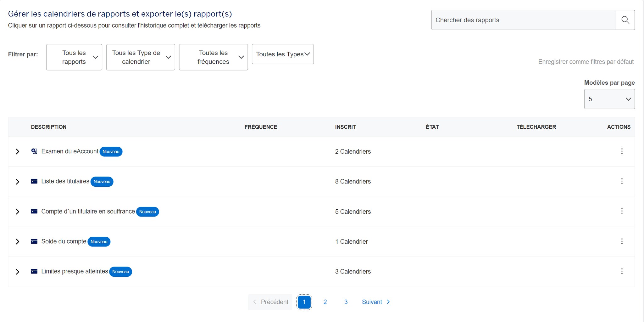Expand the Limites presque atteintes row

click(x=18, y=272)
